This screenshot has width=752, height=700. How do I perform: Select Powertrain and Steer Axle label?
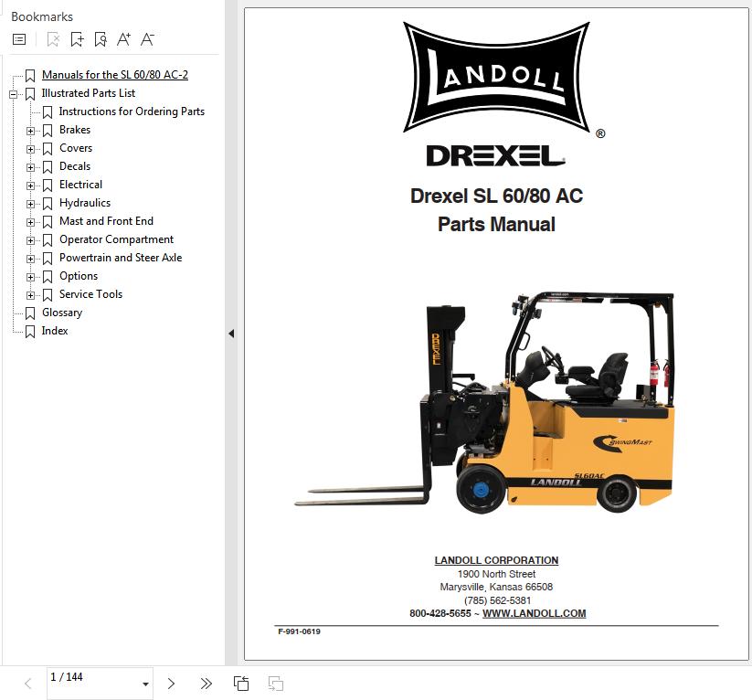[121, 258]
